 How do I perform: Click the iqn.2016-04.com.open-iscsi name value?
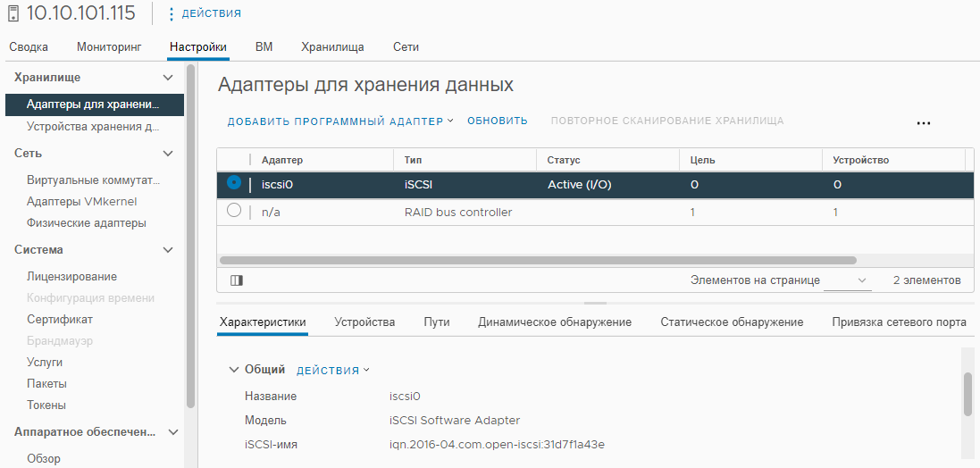497,445
